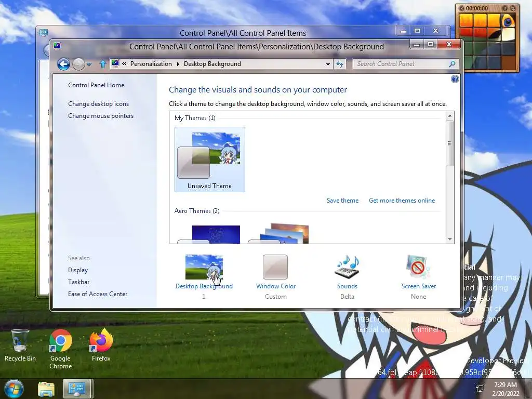Click the puzzle gadget clock timer icon
Screen dimensions: 532x399
click(461, 8)
